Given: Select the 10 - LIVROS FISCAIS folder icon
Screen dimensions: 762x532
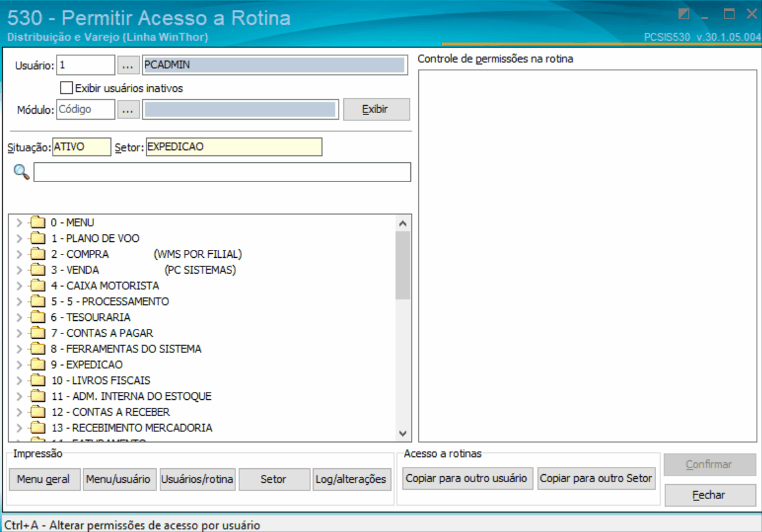Looking at the screenshot, I should coord(38,380).
